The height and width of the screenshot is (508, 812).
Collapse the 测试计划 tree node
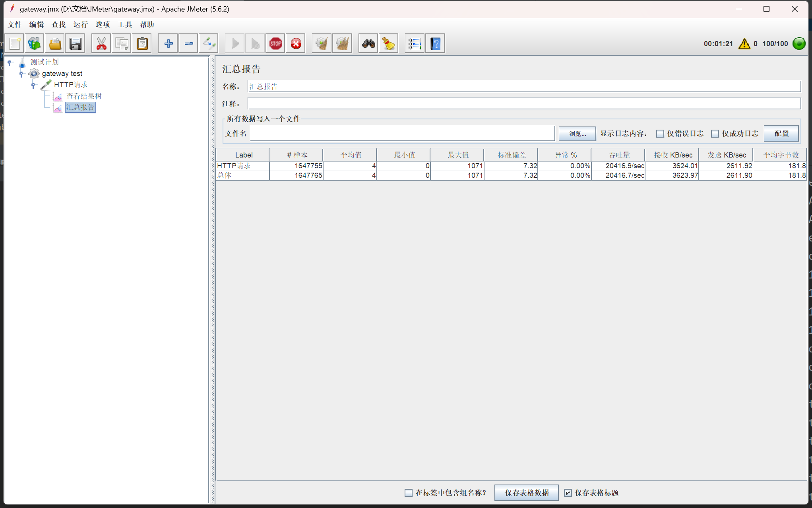click(x=10, y=62)
